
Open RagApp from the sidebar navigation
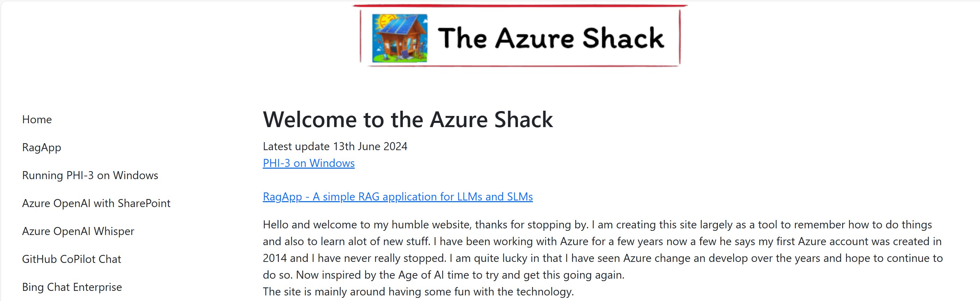42,147
